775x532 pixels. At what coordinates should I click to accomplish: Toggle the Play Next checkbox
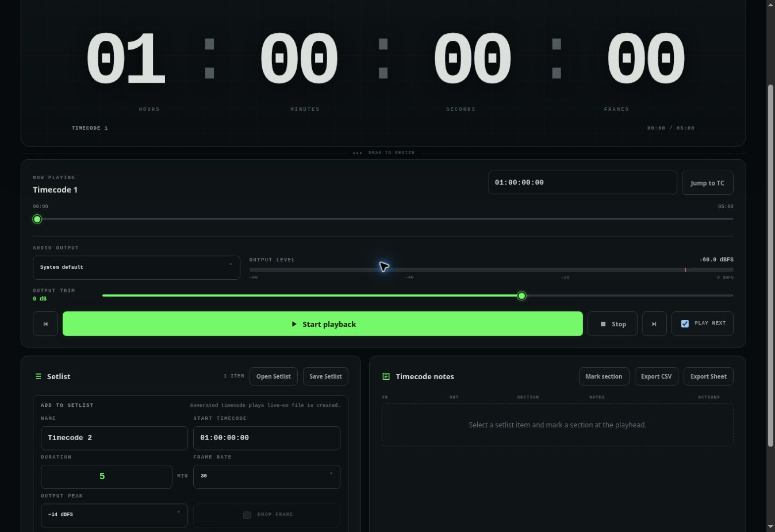685,323
